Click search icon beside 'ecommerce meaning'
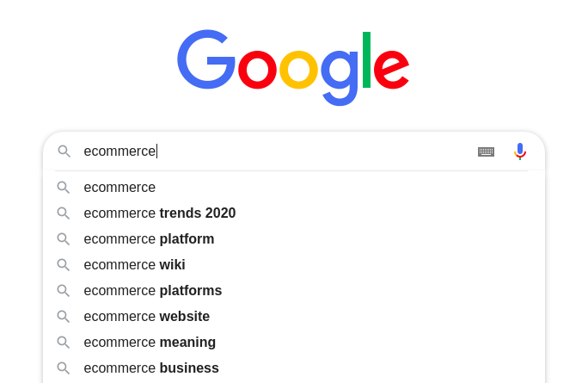588x383 pixels. click(x=63, y=343)
